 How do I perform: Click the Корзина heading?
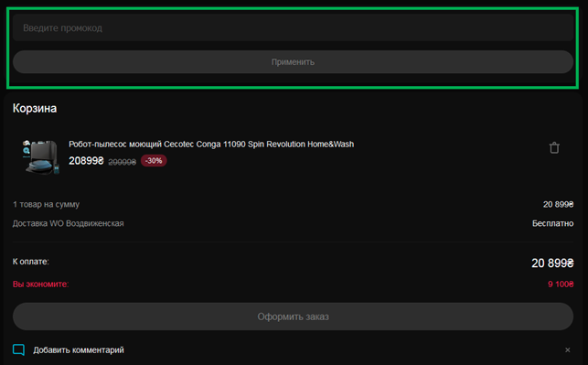coord(35,109)
